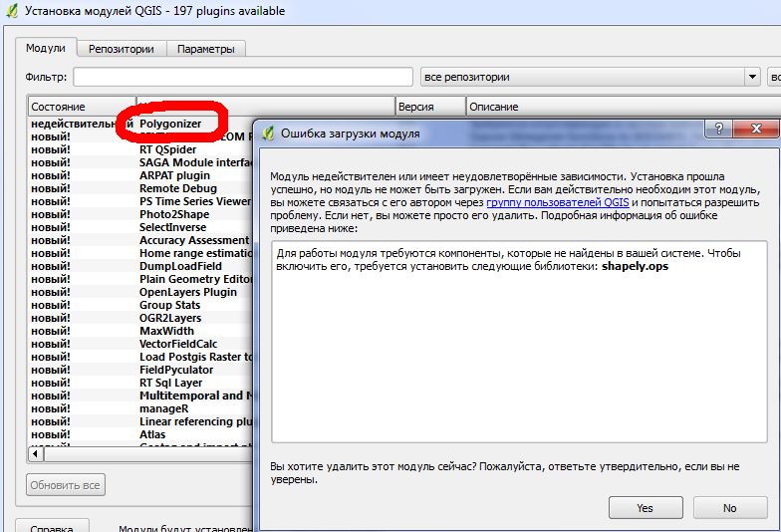Viewport: 781px width, 532px height.
Task: Select the SAGA Module interface plugin
Action: pyautogui.click(x=196, y=162)
